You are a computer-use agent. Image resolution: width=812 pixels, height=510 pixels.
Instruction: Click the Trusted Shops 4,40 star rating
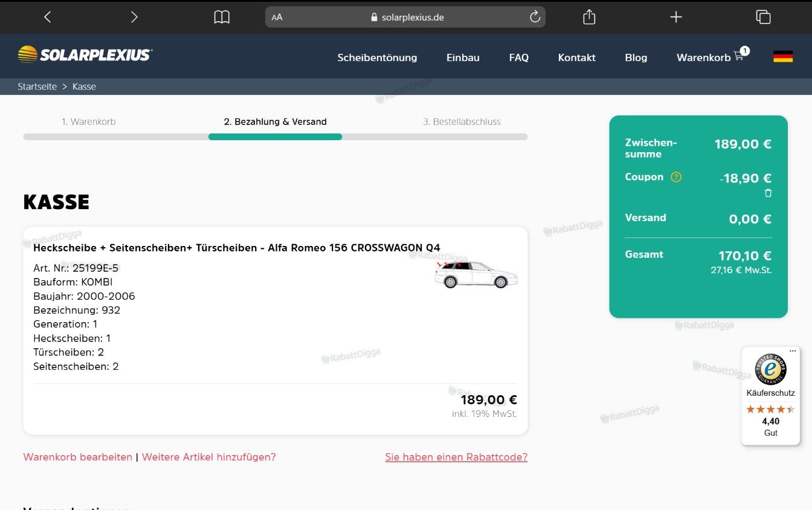770,409
